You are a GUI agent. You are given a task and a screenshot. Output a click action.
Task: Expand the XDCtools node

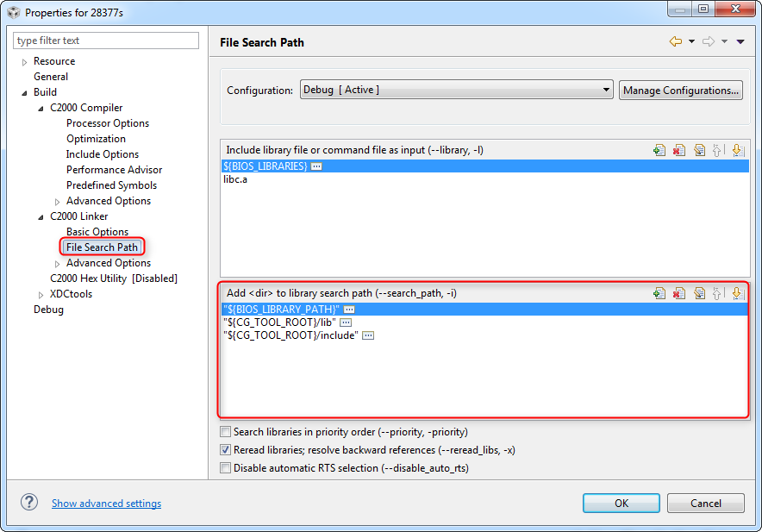[41, 295]
